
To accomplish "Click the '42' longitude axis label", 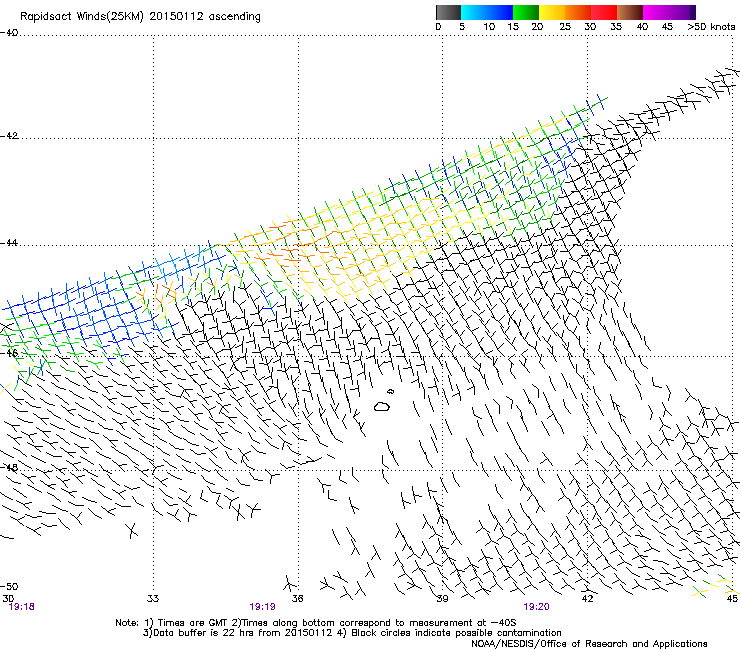I will coord(587,598).
